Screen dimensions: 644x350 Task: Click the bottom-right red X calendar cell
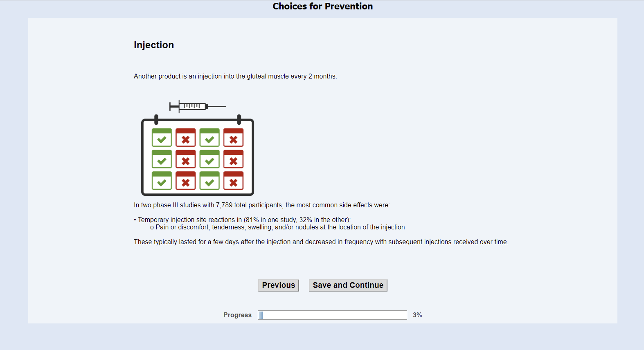pyautogui.click(x=233, y=181)
